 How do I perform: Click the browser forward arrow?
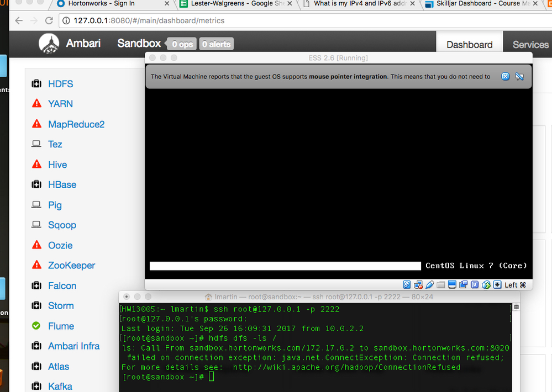click(x=34, y=21)
